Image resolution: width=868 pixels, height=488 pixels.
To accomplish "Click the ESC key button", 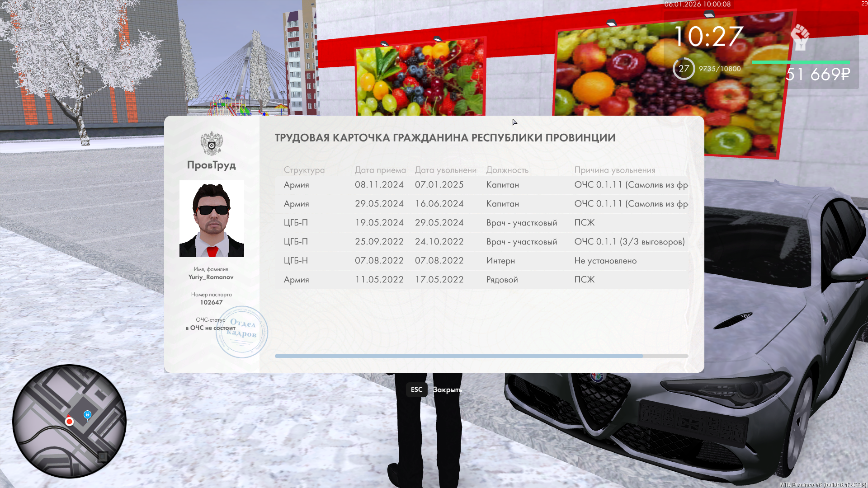I will 416,389.
